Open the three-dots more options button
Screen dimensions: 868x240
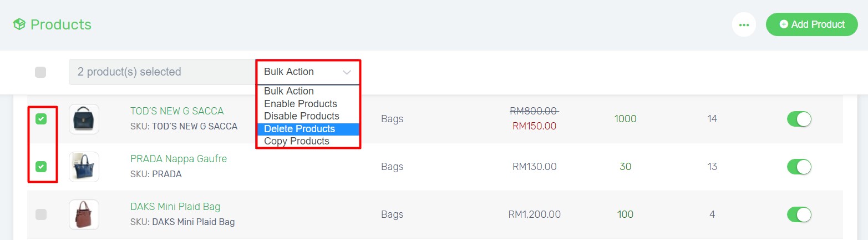744,24
